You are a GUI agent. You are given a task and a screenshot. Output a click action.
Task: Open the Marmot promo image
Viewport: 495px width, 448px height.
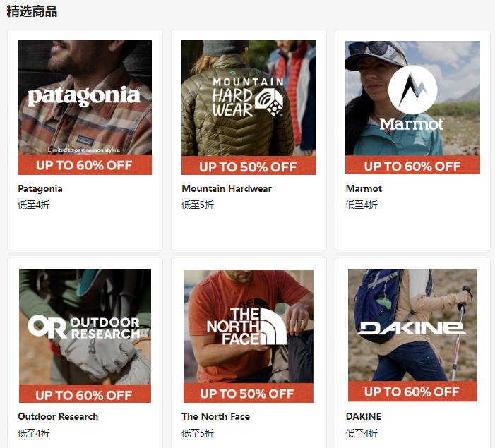click(412, 107)
